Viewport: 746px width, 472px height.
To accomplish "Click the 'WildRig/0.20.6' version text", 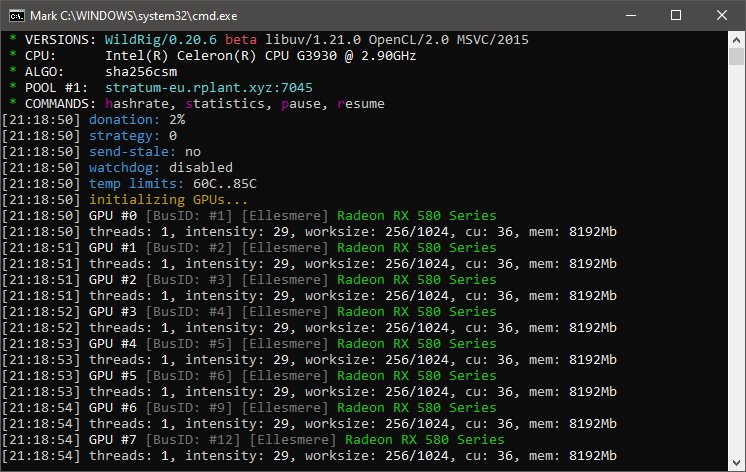I will pos(161,40).
